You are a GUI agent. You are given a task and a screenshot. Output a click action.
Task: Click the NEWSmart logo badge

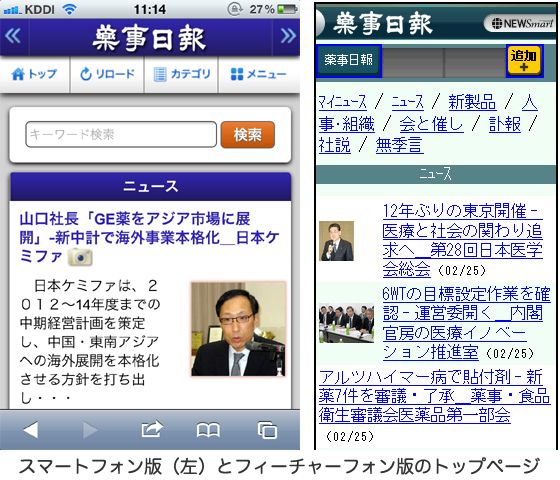(x=521, y=24)
